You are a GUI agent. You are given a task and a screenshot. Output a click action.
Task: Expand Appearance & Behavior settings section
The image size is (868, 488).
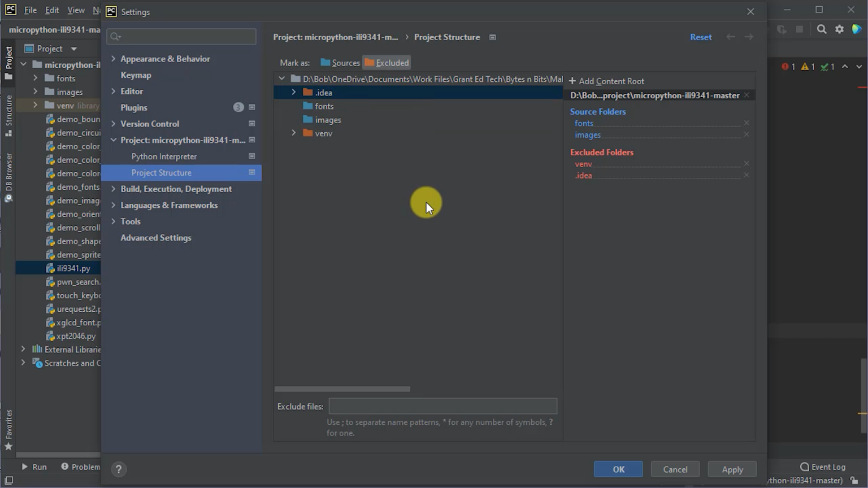pyautogui.click(x=114, y=59)
